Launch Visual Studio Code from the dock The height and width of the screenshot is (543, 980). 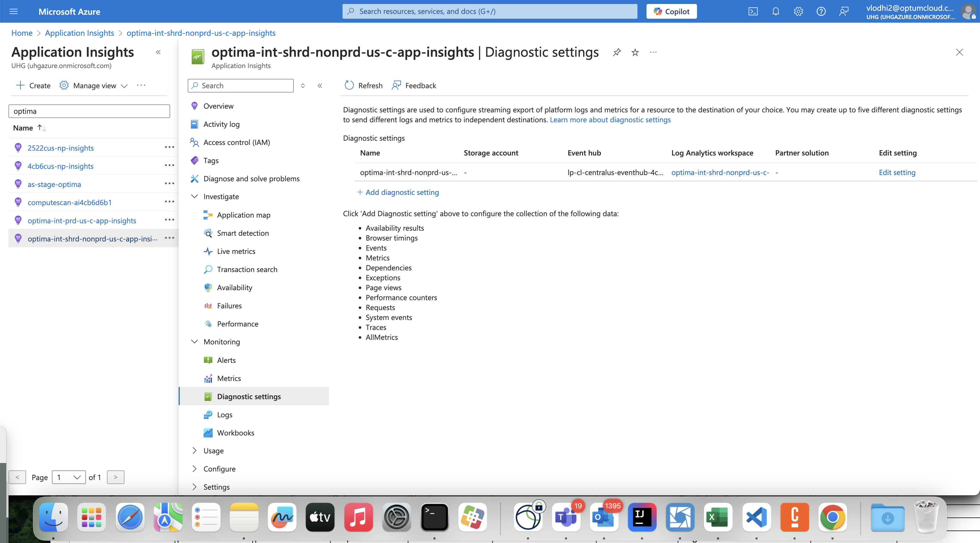(756, 517)
